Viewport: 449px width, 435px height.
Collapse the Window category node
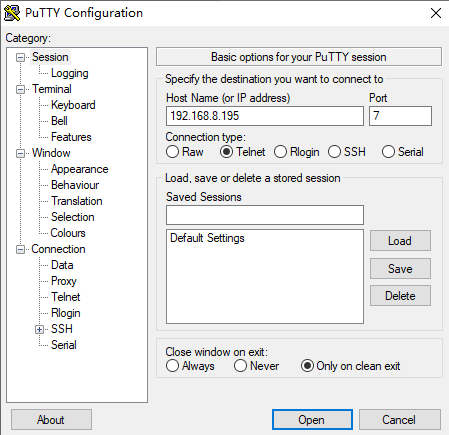(21, 153)
